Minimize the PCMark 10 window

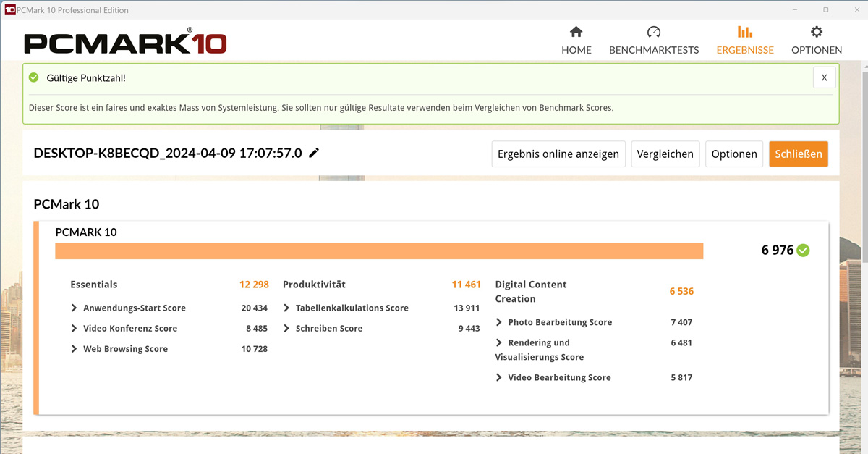(793, 10)
